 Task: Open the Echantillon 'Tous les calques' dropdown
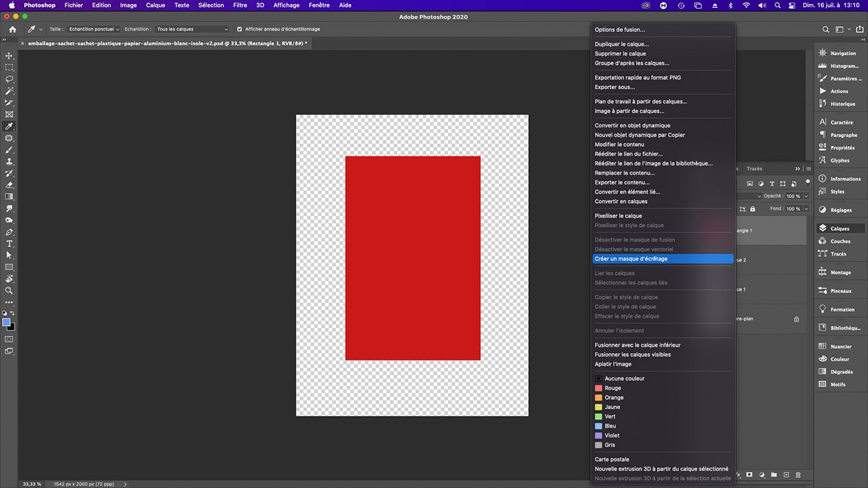192,29
